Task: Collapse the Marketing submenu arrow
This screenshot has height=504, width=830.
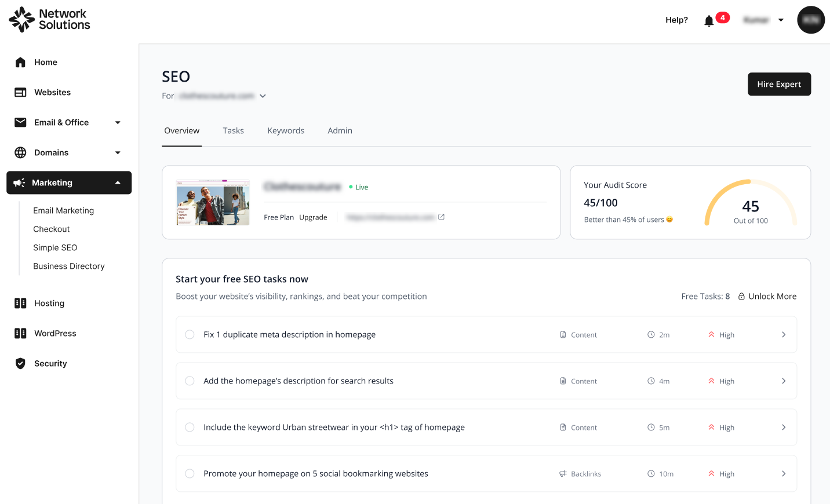Action: coord(118,182)
